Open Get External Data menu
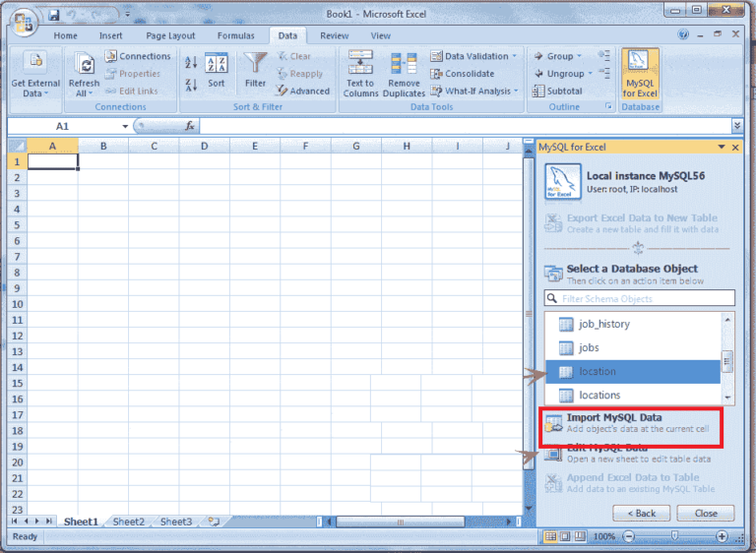 point(35,73)
